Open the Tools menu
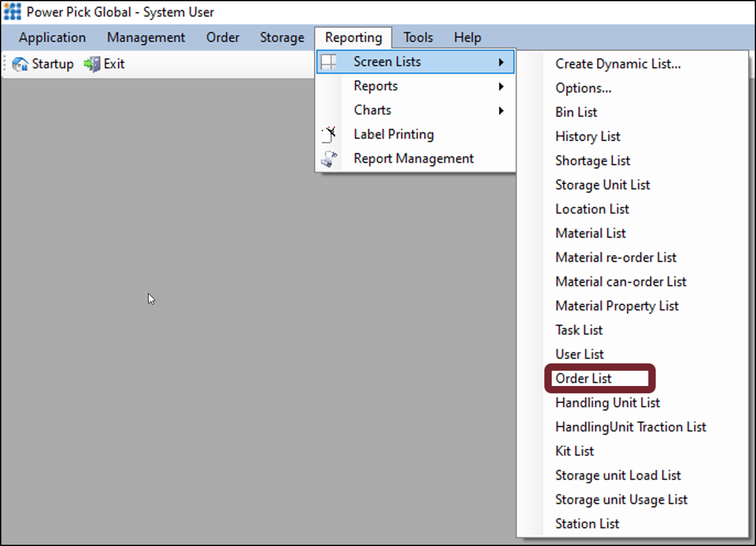Viewport: 756px width, 546px height. click(418, 37)
